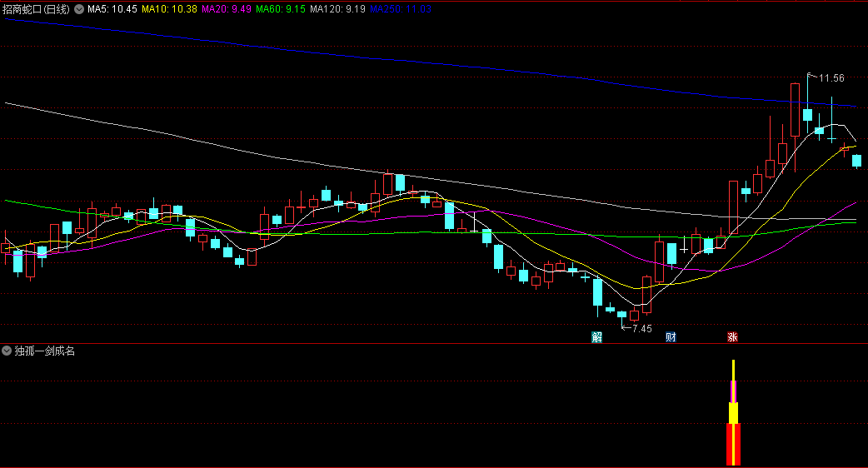Click the 解 marker icon
Image resolution: width=868 pixels, height=468 pixels.
(x=596, y=337)
